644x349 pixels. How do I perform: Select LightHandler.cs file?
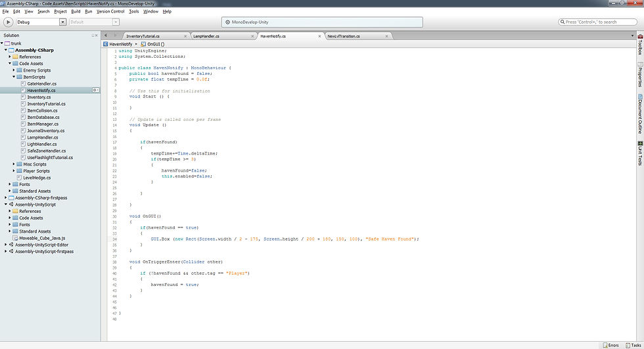pyautogui.click(x=42, y=144)
